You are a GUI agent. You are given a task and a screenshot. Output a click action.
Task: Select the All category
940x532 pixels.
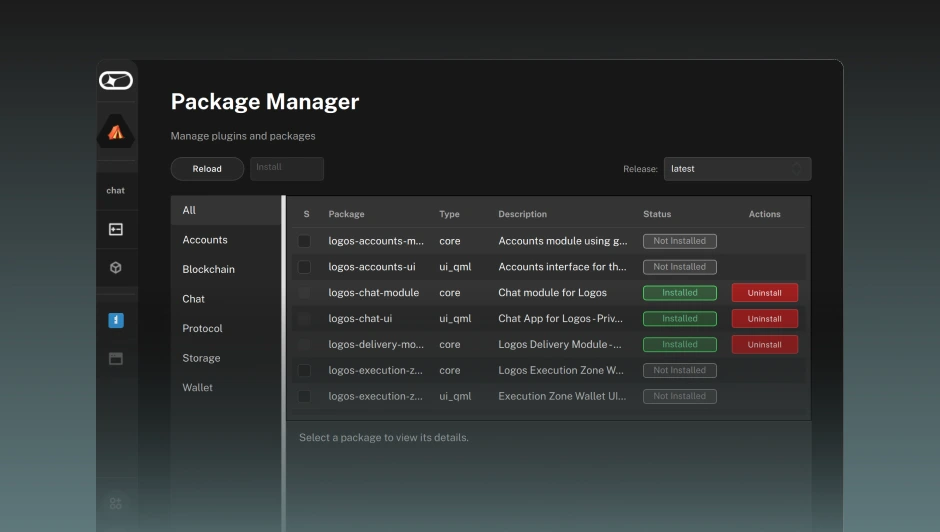(x=226, y=211)
